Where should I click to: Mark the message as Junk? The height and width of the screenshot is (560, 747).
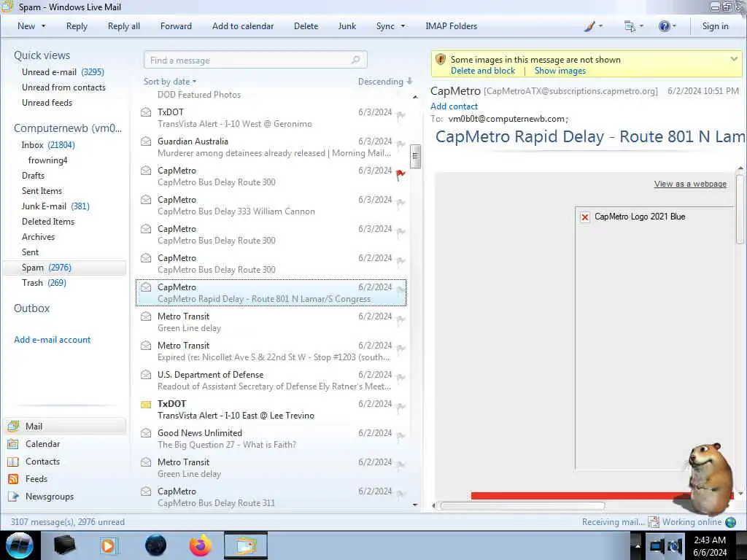pos(347,26)
